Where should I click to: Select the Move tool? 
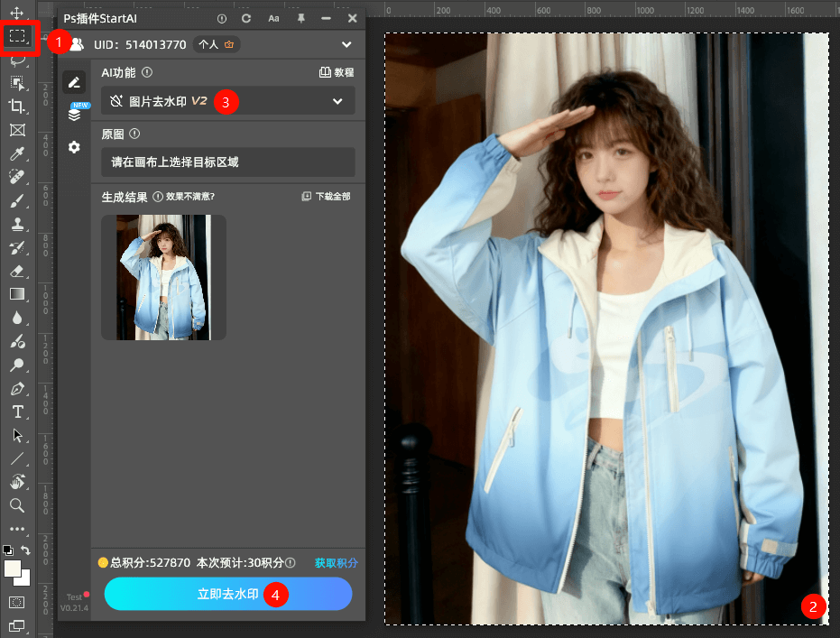17,14
